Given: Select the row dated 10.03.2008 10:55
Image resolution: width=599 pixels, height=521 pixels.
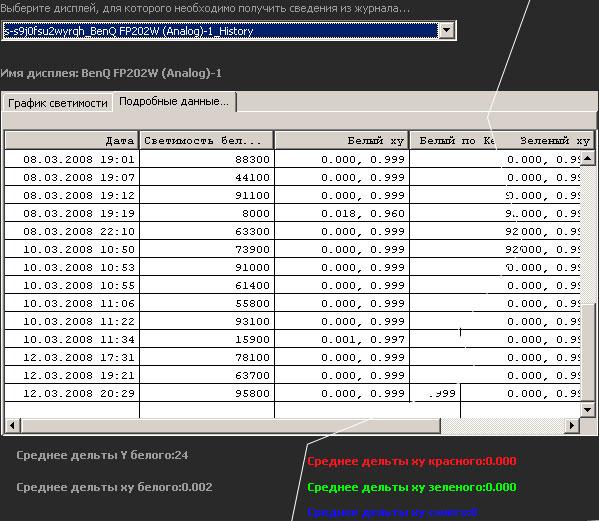Looking at the screenshot, I should pyautogui.click(x=292, y=285).
